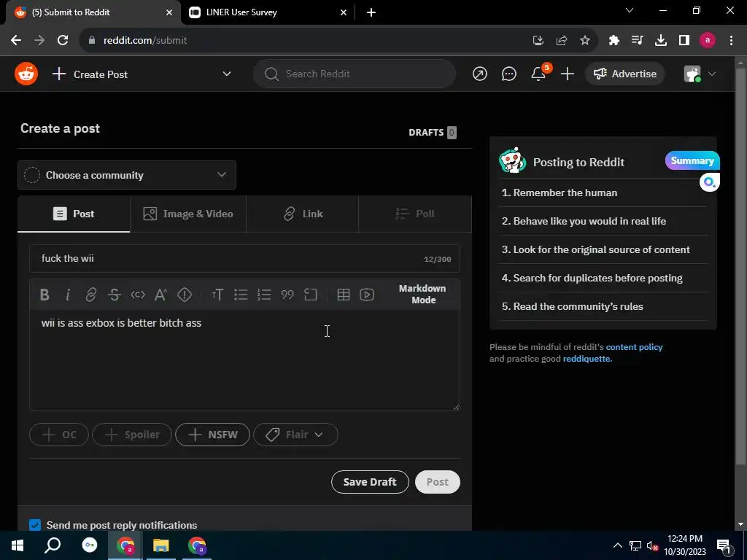This screenshot has height=560, width=747.
Task: Insert a heading with the Tt icon
Action: click(x=217, y=295)
